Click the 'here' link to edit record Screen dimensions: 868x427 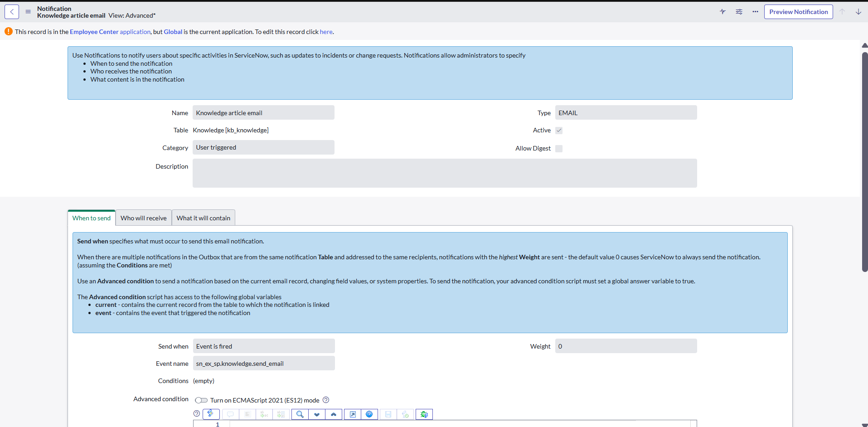(326, 32)
